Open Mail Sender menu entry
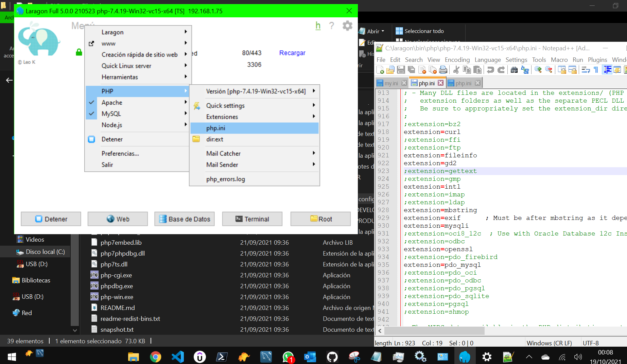627x364 pixels. pyautogui.click(x=255, y=164)
